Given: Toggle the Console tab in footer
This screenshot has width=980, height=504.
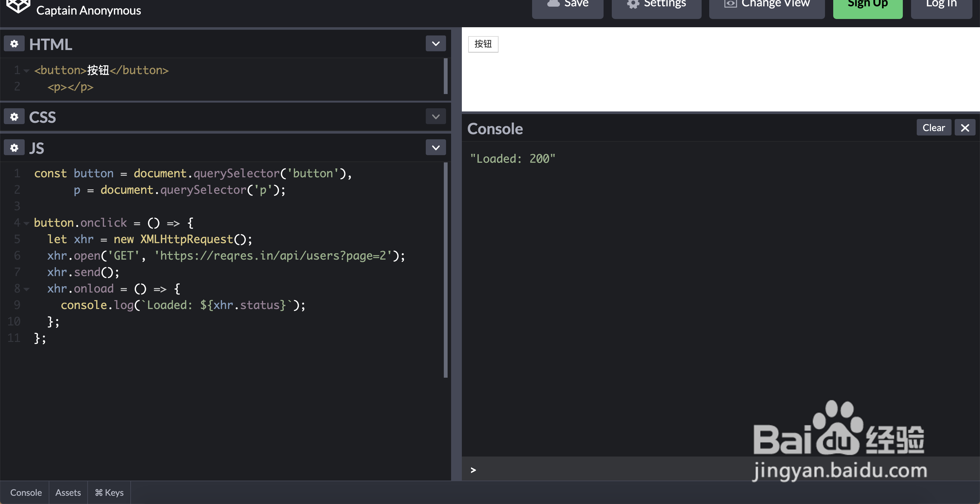Looking at the screenshot, I should [x=26, y=493].
